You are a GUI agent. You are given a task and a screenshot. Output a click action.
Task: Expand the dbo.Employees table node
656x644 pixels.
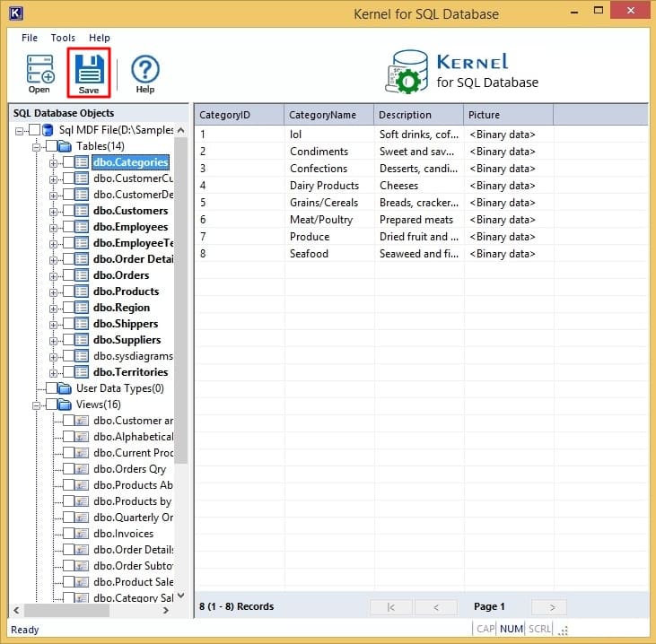pos(53,228)
